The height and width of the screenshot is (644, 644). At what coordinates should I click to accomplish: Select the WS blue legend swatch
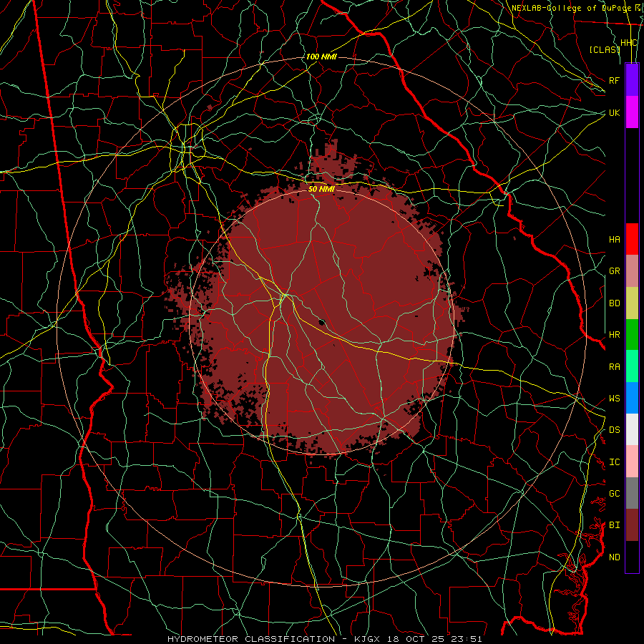pos(632,398)
